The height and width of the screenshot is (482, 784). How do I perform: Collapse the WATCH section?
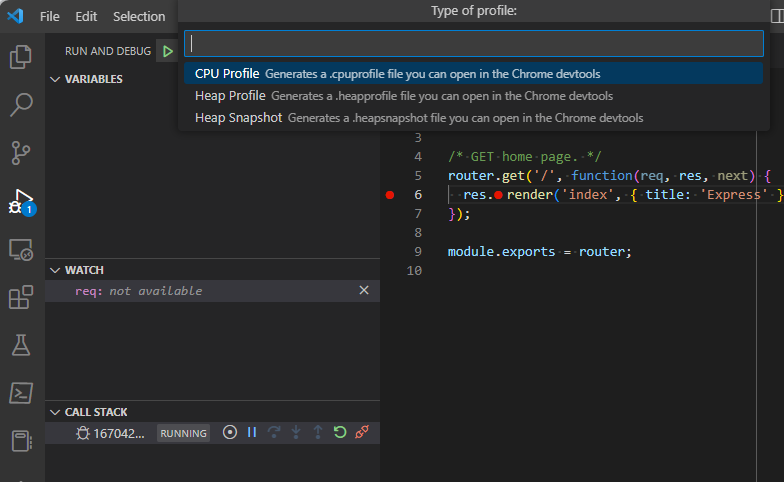(x=55, y=270)
